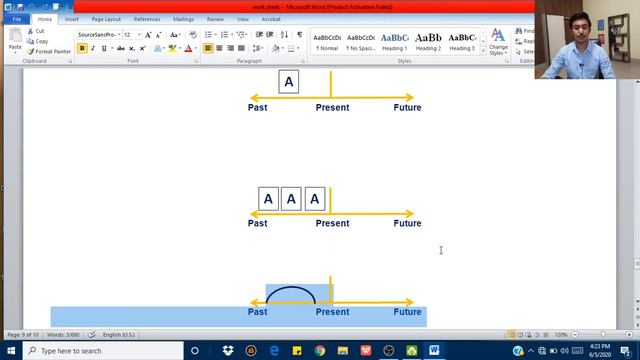Image resolution: width=640 pixels, height=360 pixels.
Task: Shrink font size
Action: click(159, 35)
